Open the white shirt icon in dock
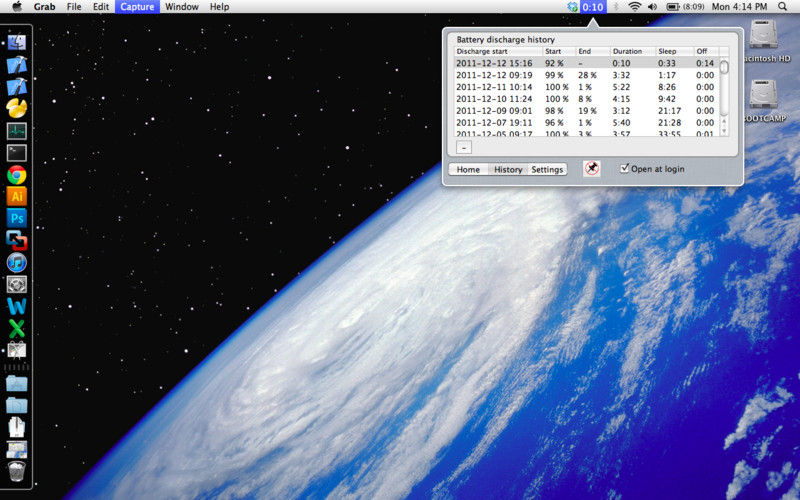Screen dimensions: 800x500 pos(17,427)
